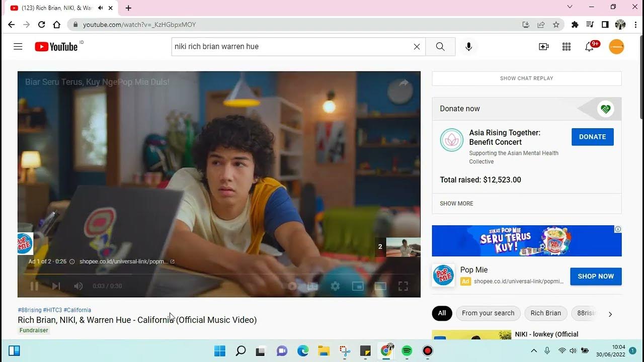Click the ad info circle icon

(x=72, y=261)
